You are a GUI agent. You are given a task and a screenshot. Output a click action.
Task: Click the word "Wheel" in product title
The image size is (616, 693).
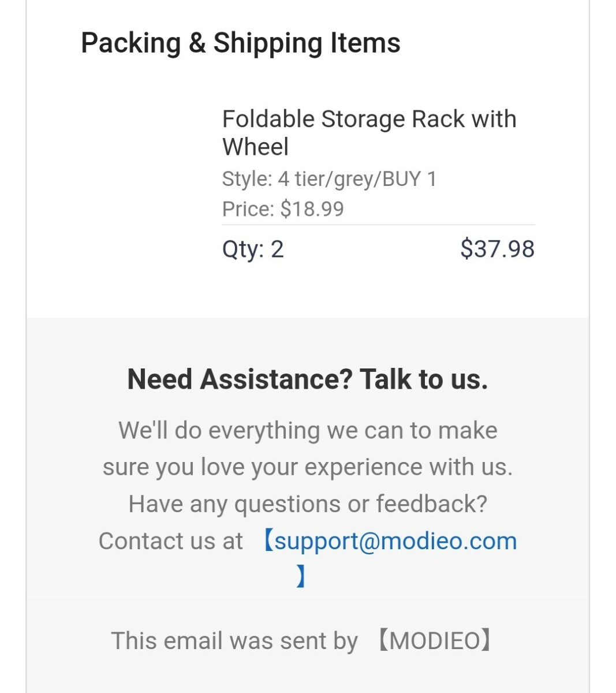click(255, 147)
